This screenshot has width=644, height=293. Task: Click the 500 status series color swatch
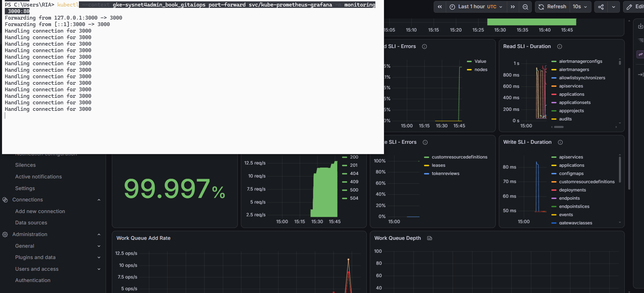pyautogui.click(x=344, y=190)
